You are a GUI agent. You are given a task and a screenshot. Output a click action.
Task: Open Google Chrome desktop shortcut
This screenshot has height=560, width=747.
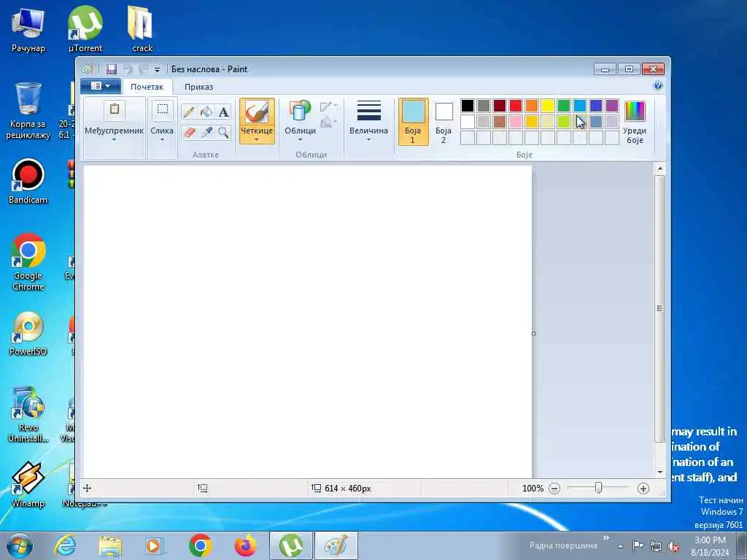28,262
